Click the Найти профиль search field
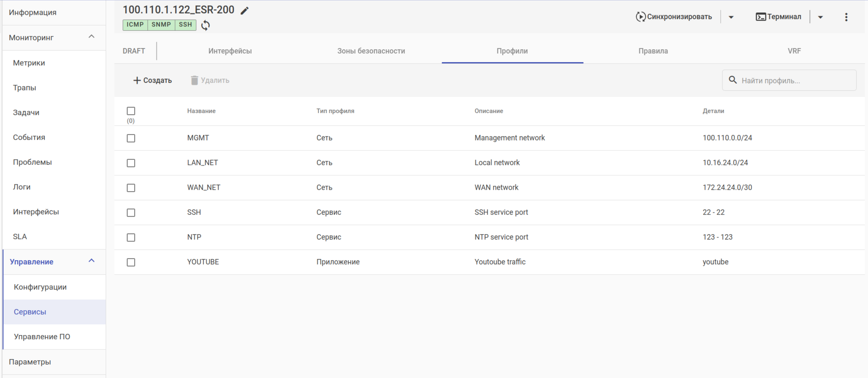Image resolution: width=868 pixels, height=378 pixels. click(795, 81)
